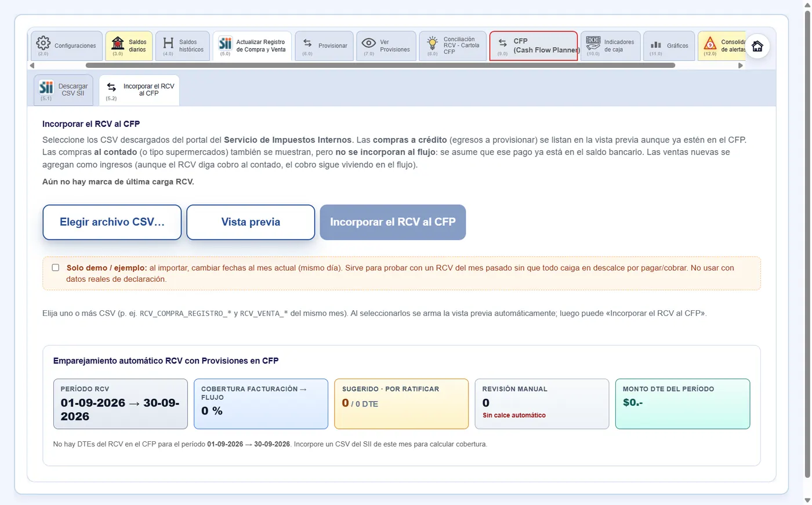Click the REVISIÓN MANUAL label

point(514,389)
